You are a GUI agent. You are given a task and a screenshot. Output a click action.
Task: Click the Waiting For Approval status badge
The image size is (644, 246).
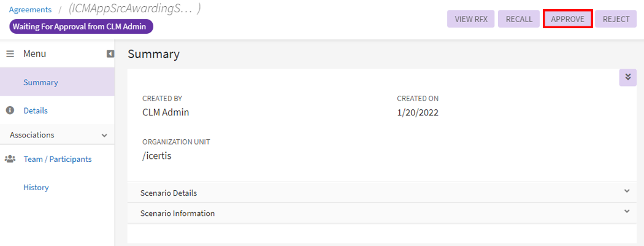click(81, 26)
